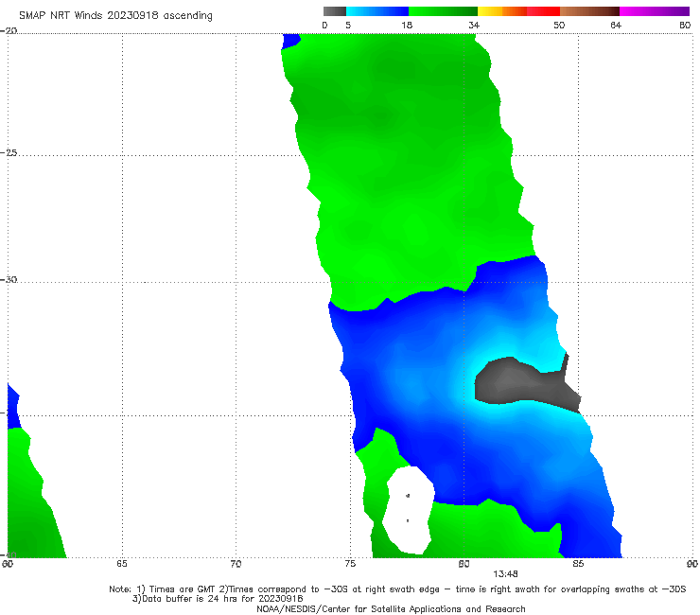Select the brown segment of the color bar
The height and width of the screenshot is (615, 700).
(x=589, y=11)
